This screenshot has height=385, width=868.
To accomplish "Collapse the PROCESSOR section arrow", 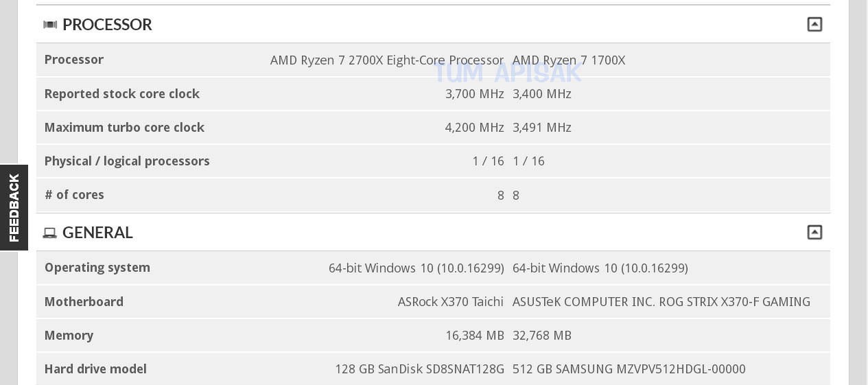I will (x=814, y=25).
